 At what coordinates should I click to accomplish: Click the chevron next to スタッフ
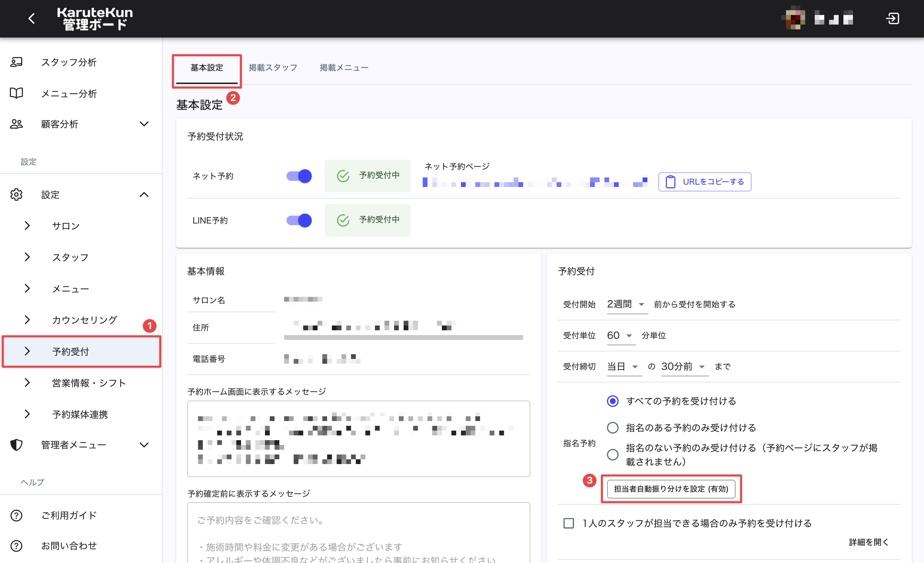(27, 257)
